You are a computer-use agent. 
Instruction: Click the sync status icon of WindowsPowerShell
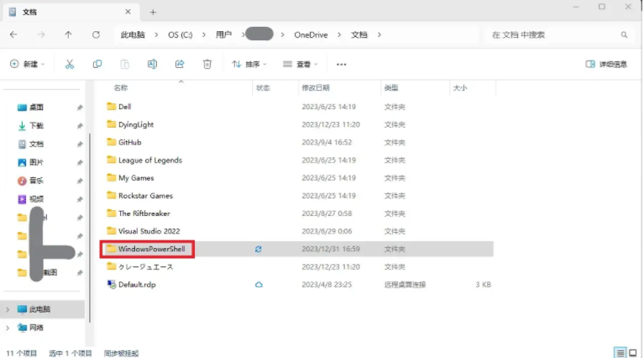coord(259,249)
